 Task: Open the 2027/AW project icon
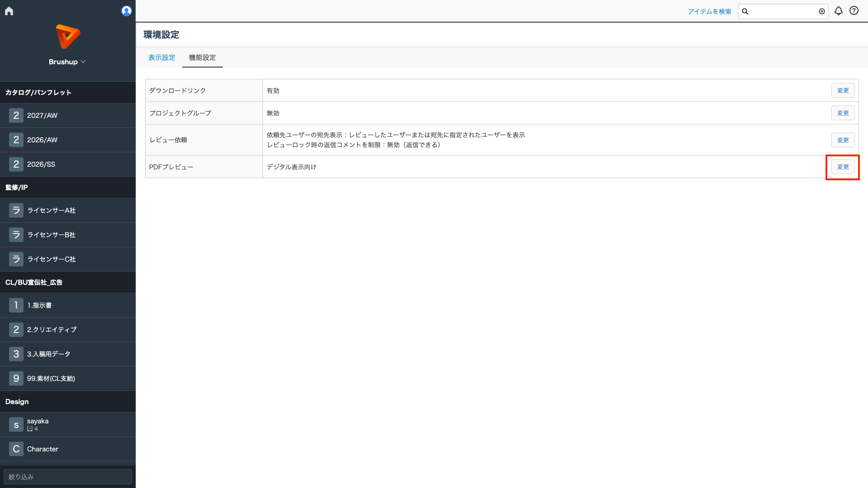(x=16, y=115)
